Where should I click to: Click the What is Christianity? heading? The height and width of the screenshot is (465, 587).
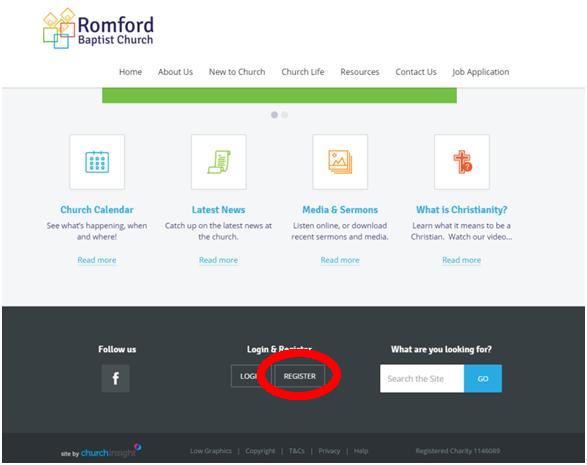coord(462,210)
